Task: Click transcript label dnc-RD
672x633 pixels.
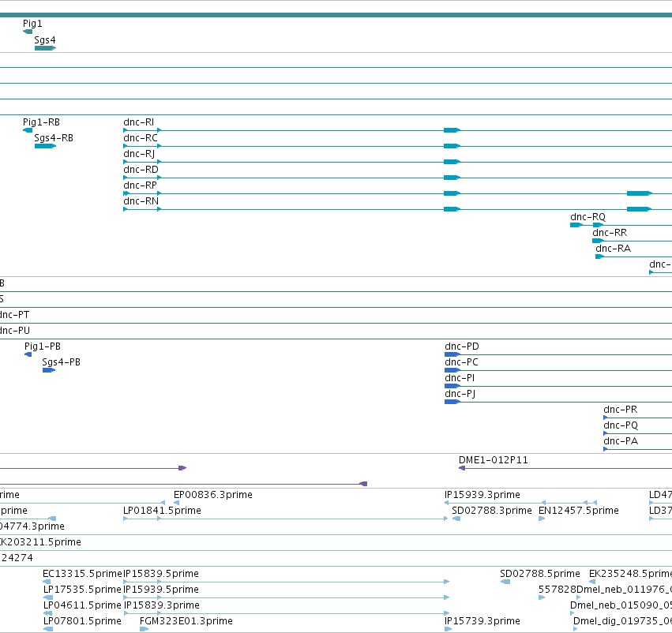Action: point(141,170)
